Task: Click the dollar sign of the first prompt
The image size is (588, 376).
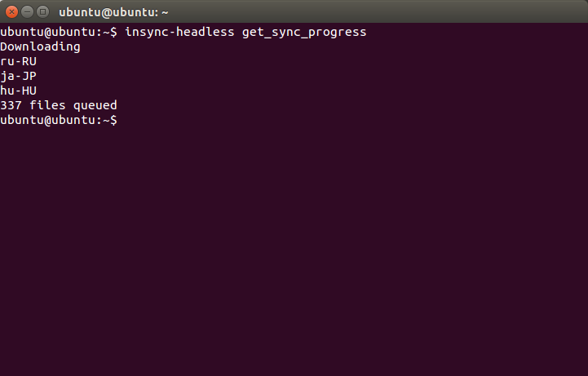Action: [113, 32]
